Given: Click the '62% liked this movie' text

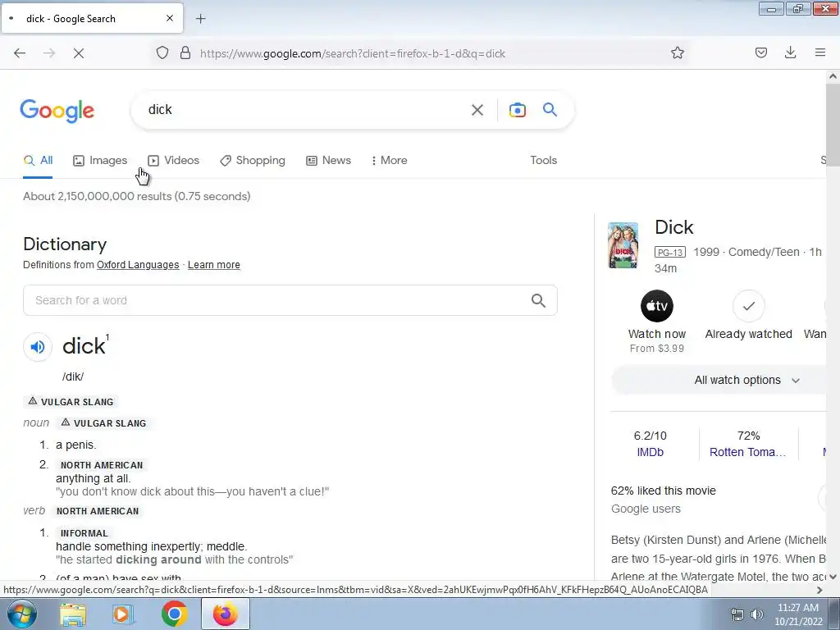Looking at the screenshot, I should [663, 491].
